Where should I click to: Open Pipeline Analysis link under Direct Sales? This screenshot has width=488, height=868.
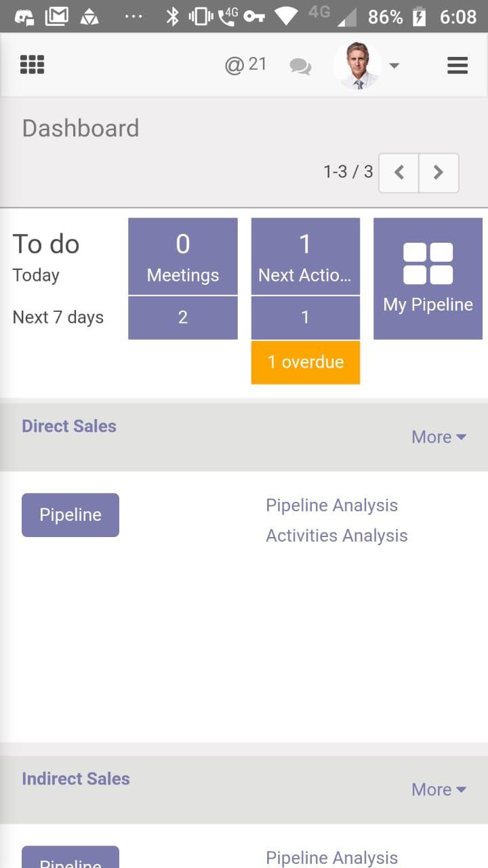331,505
